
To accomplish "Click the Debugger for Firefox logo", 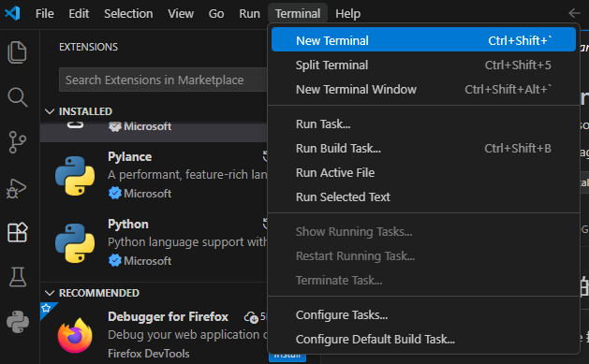I will tap(75, 335).
